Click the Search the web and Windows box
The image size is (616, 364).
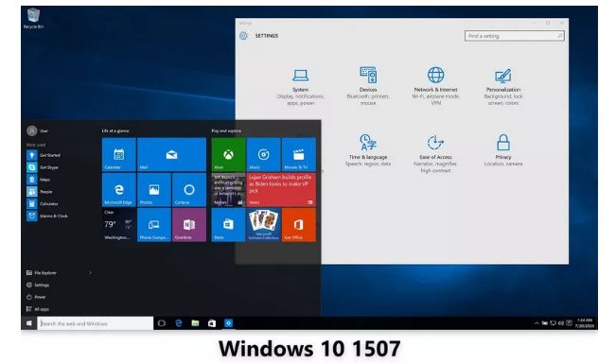click(x=95, y=323)
